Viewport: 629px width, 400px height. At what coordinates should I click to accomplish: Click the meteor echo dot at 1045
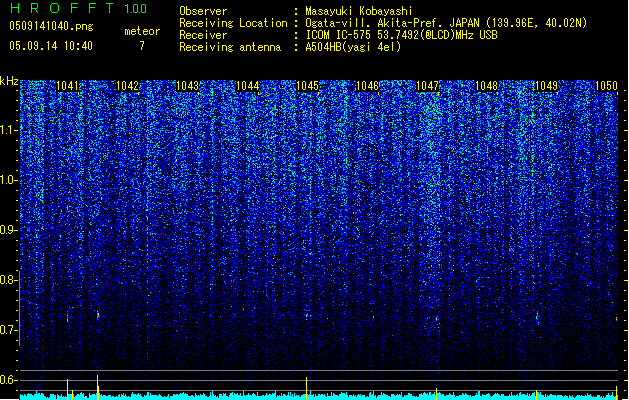click(307, 316)
